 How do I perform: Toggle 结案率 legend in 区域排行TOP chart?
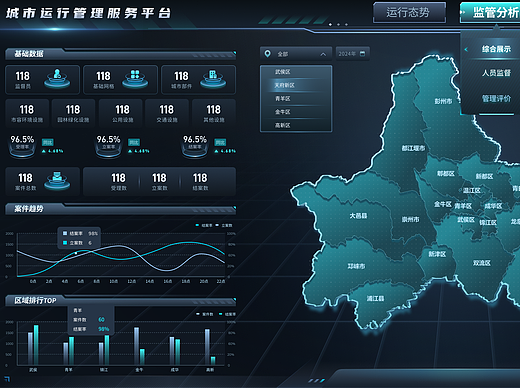tap(227, 314)
